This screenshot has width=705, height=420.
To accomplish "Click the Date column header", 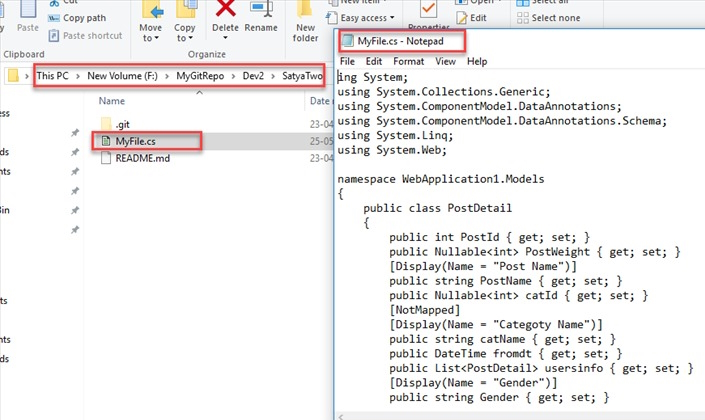I will (x=320, y=101).
